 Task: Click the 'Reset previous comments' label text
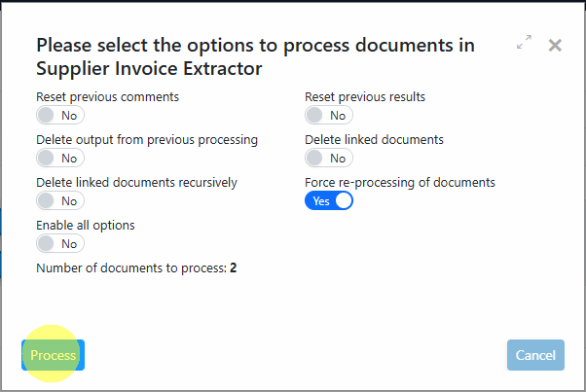pos(108,97)
